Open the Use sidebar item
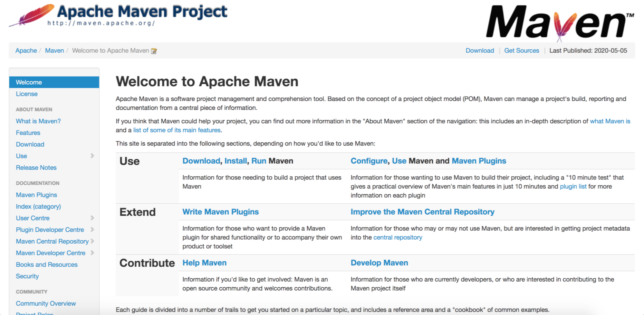Image resolution: width=644 pixels, height=315 pixels. pos(22,156)
